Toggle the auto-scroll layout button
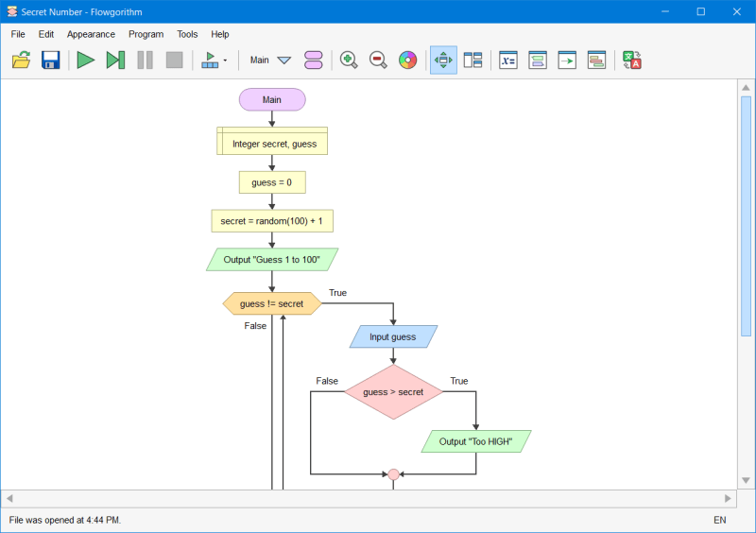This screenshot has width=756, height=533. [443, 60]
